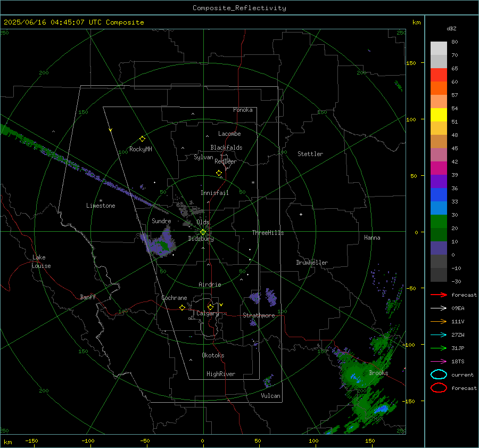This screenshot has width=479, height=448.
Task: Click the yellow diamond marker near RockyMH
Action: 142,139
